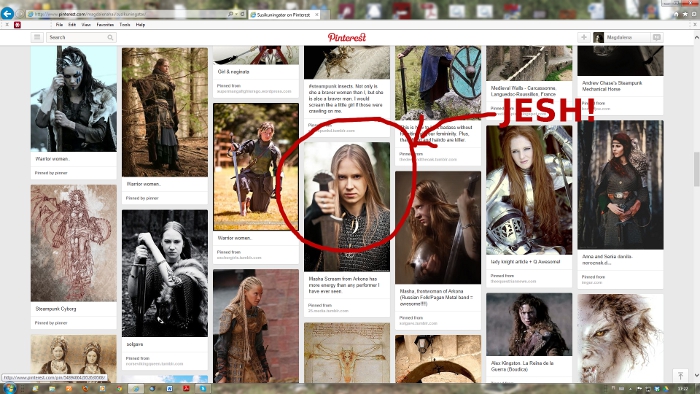Screen dimensions: 700x394
Task: Click the Magdalena avatar thumbnail
Action: click(599, 37)
